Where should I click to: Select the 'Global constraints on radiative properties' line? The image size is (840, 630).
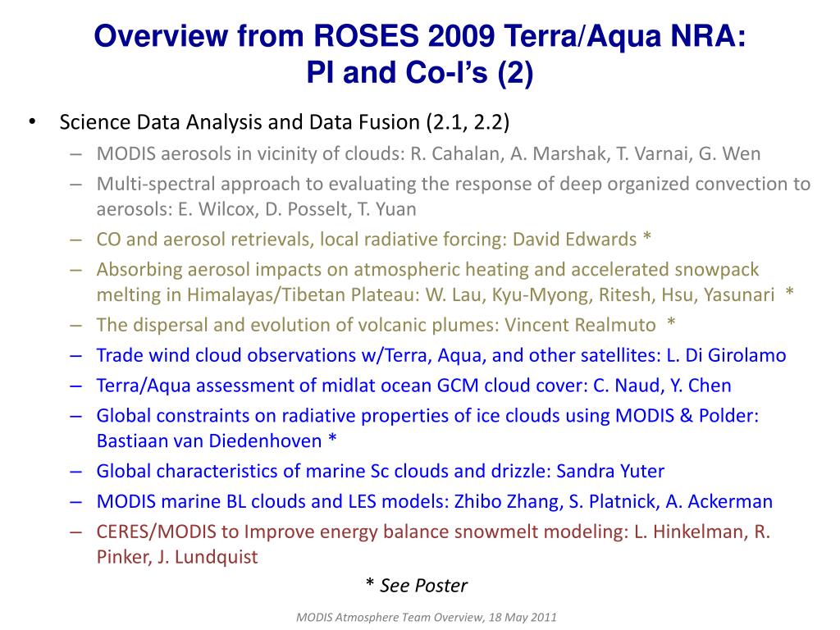[427, 416]
